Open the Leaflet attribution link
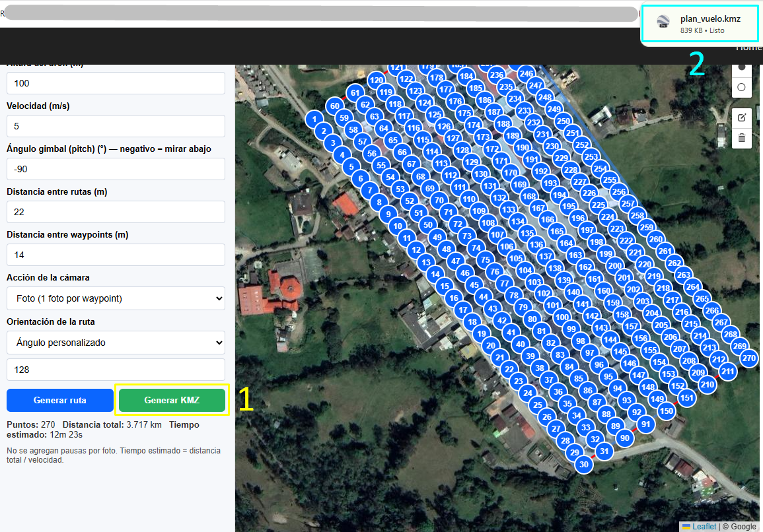The image size is (763, 532). (x=703, y=526)
